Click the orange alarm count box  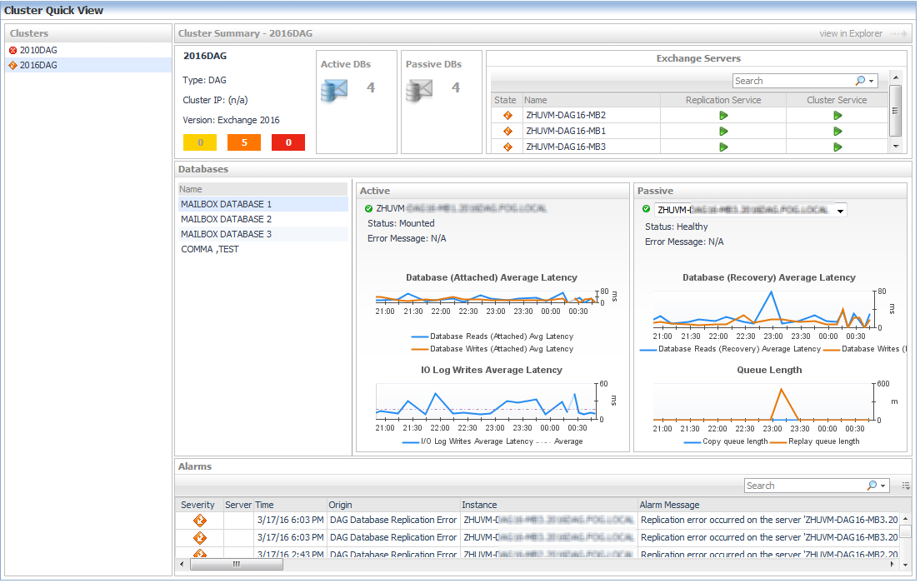click(x=244, y=142)
